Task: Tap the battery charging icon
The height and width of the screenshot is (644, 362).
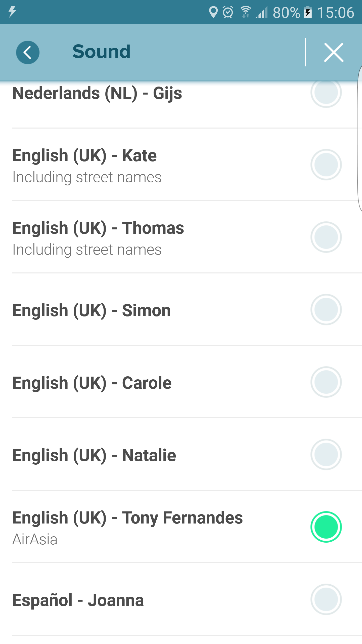Action: pyautogui.click(x=308, y=12)
